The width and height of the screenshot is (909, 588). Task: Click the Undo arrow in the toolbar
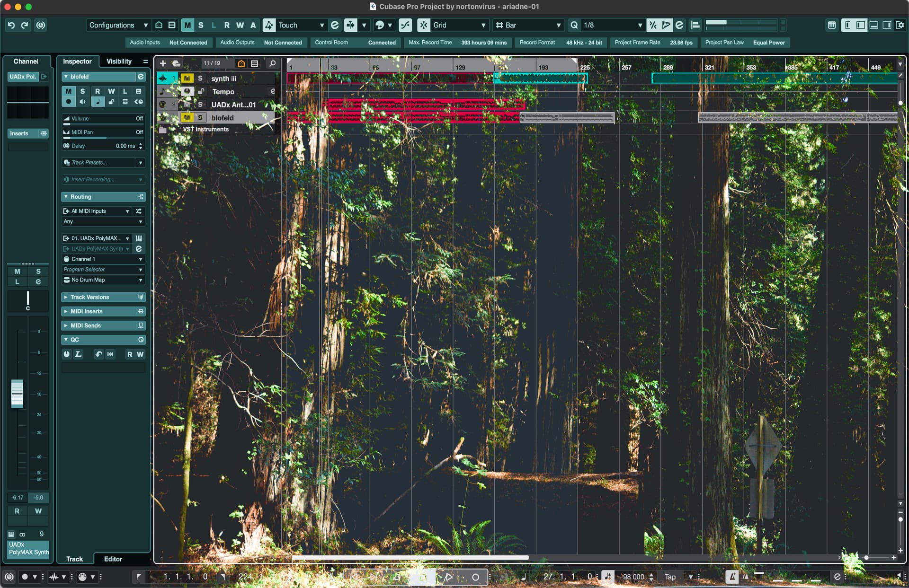11,25
